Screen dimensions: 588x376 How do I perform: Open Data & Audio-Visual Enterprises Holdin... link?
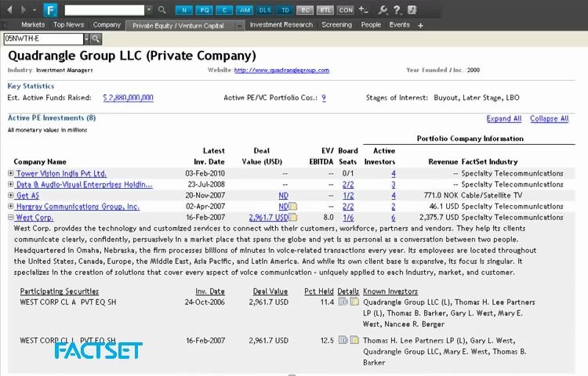[85, 185]
